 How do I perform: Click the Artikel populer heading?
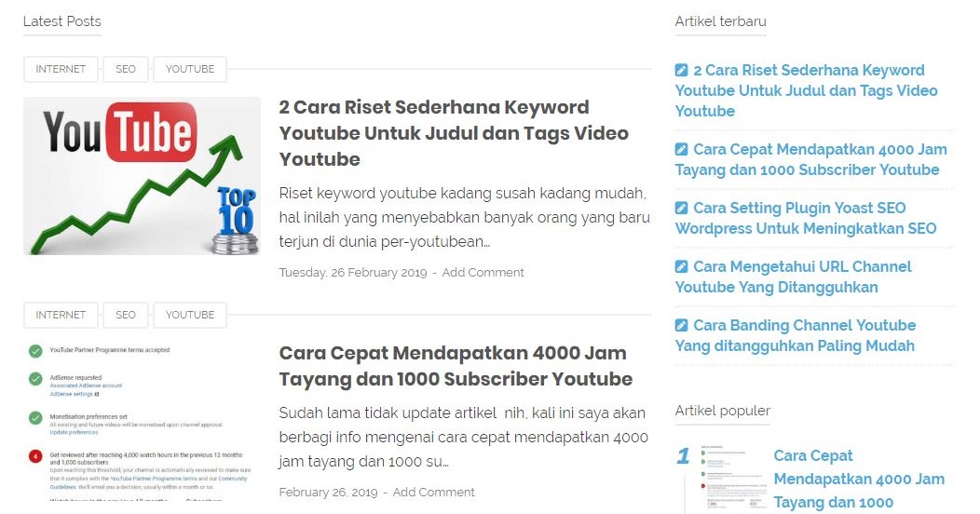[723, 411]
